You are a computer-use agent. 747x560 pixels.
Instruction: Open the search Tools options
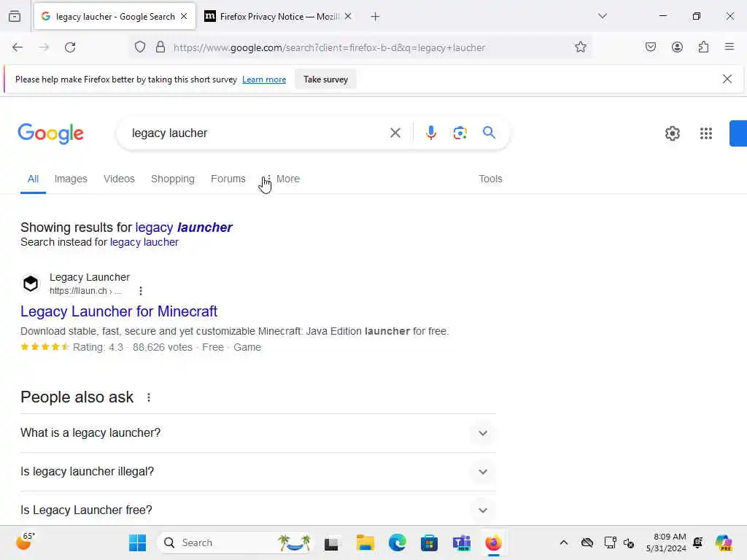coord(490,179)
